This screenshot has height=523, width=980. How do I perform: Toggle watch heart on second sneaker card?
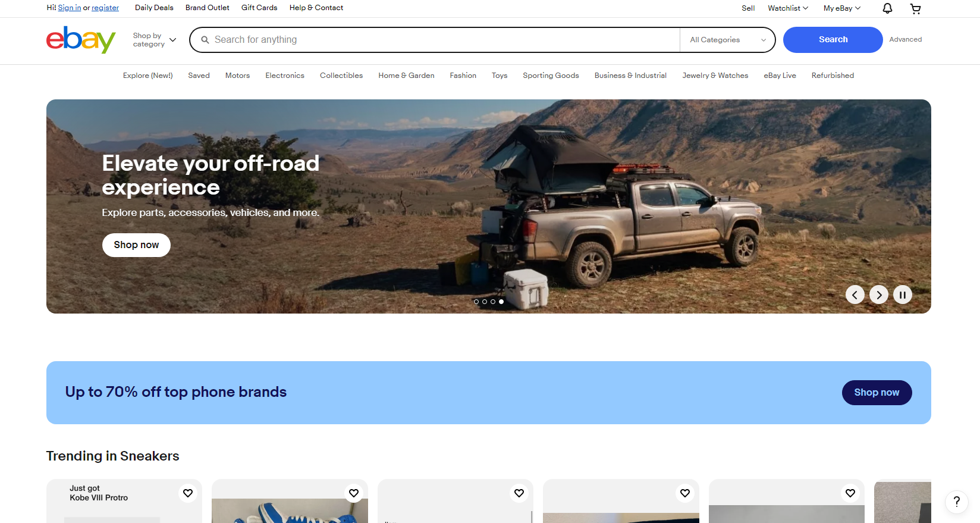354,493
